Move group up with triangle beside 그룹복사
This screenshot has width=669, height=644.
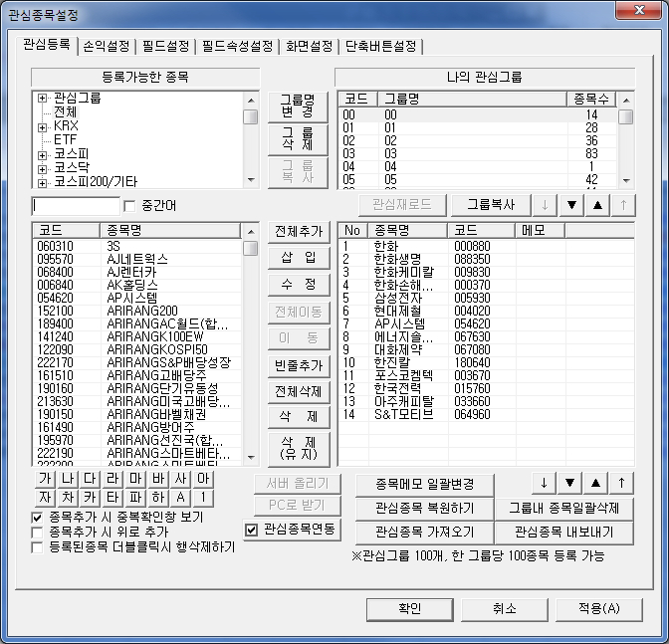point(596,204)
